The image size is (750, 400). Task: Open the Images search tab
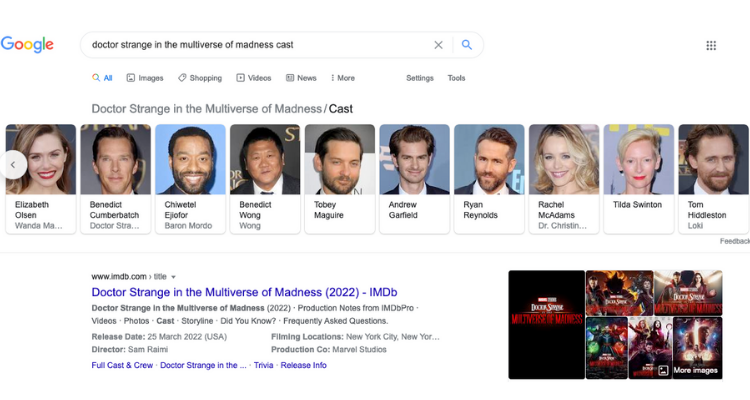[x=145, y=78]
